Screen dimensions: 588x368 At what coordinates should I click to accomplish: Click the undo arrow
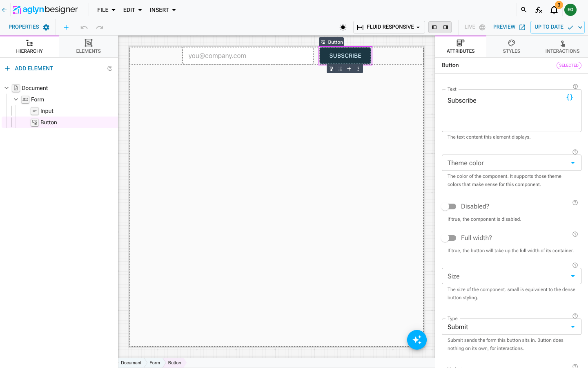click(84, 27)
